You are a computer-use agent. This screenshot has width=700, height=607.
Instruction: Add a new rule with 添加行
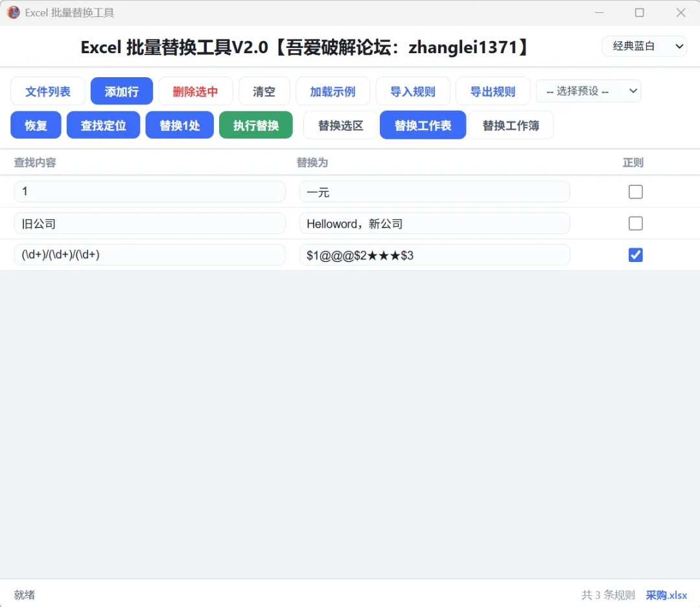click(x=121, y=91)
